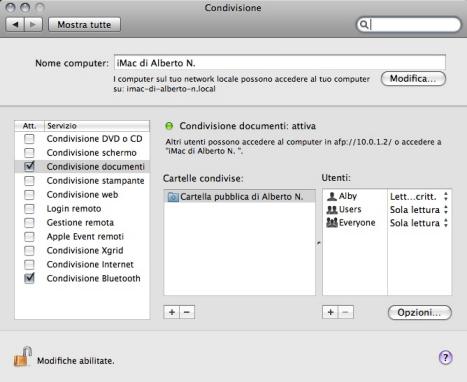Image resolution: width=467 pixels, height=382 pixels.
Task: Select the Everyone group name
Action: 357,223
